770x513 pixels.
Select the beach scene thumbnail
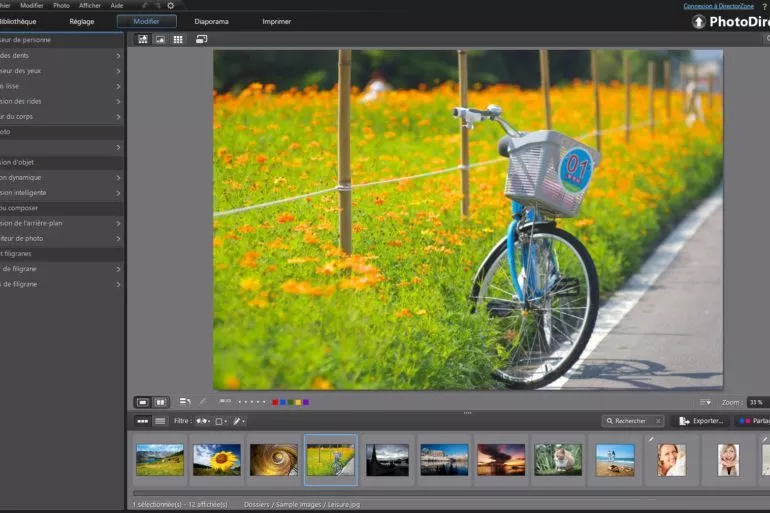pyautogui.click(x=615, y=460)
